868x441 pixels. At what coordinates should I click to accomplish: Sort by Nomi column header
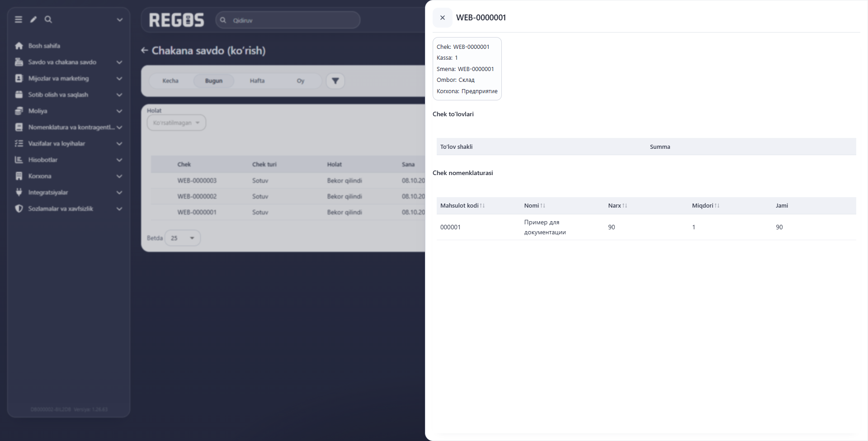(x=535, y=205)
